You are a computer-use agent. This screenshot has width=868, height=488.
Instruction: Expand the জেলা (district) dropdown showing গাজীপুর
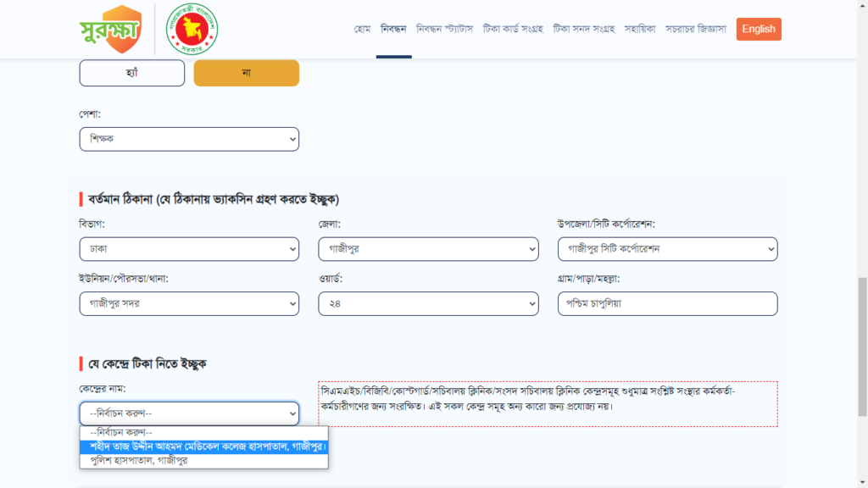coord(428,249)
